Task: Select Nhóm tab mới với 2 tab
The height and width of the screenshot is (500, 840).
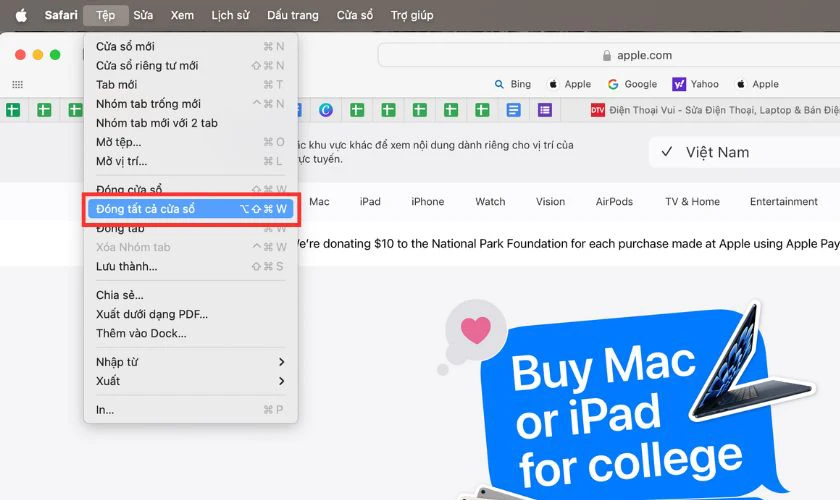Action: click(x=190, y=123)
